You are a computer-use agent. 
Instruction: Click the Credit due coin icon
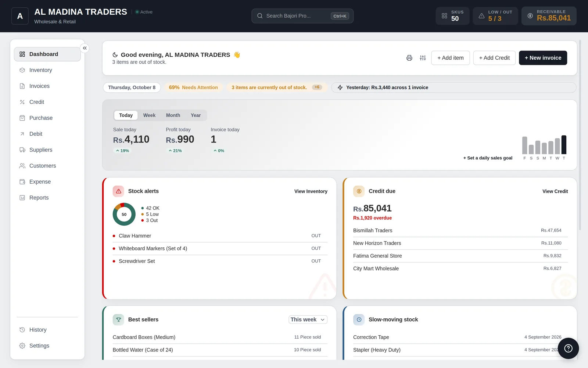pos(359,191)
